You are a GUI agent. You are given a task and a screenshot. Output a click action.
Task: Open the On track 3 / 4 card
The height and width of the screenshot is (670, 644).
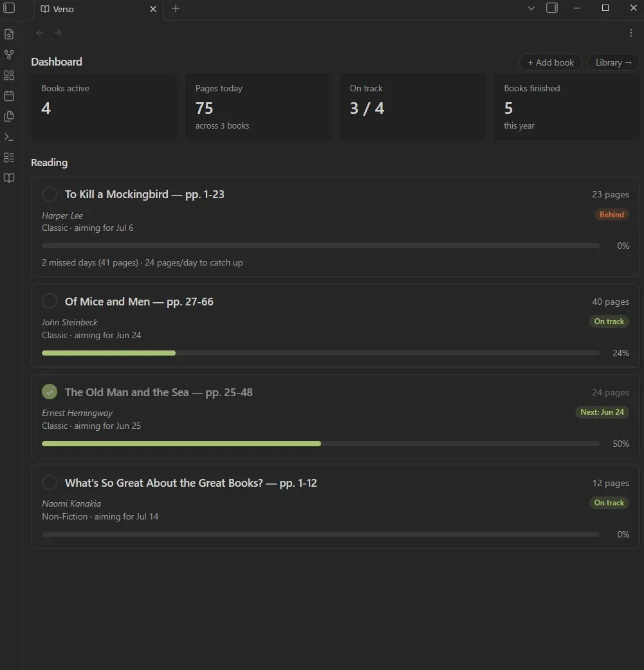coord(412,106)
